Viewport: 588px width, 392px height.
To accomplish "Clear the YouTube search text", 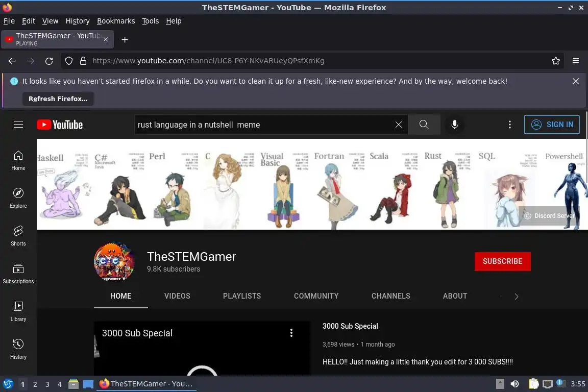I will tap(398, 125).
